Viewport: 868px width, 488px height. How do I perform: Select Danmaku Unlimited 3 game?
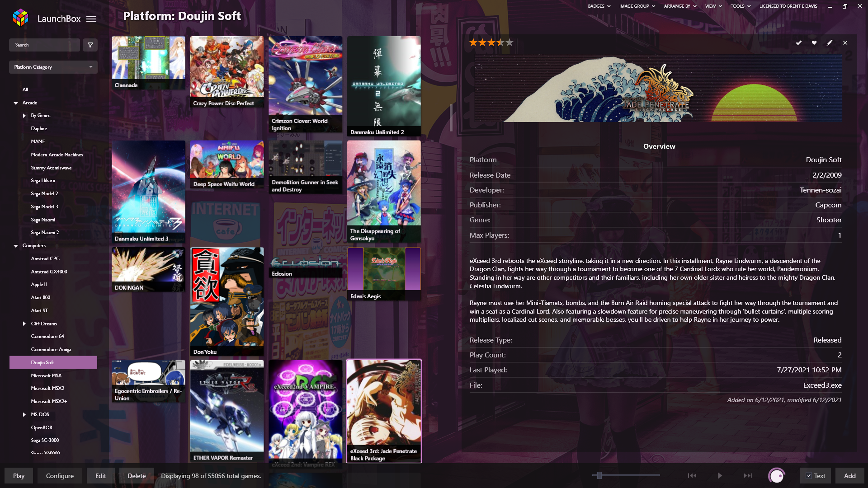click(x=148, y=192)
